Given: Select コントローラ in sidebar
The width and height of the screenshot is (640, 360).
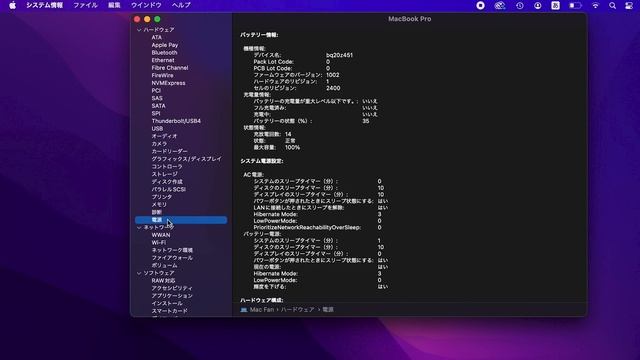Looking at the screenshot, I should (x=167, y=167).
